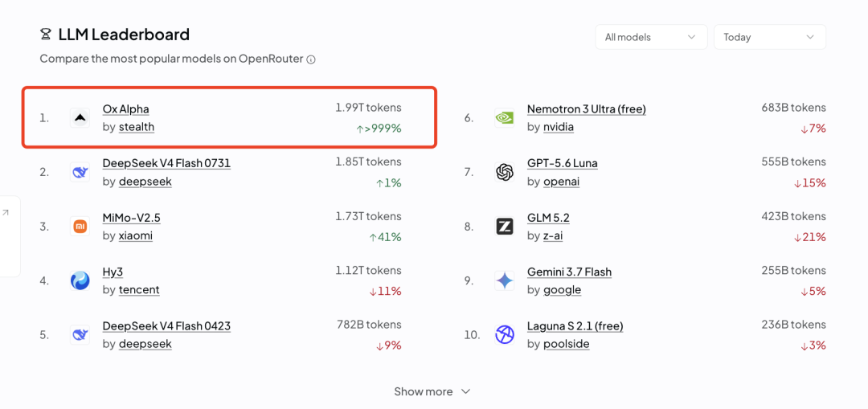Open the GLM 5.2 model link
Screen dimensions: 868x409
coord(548,218)
